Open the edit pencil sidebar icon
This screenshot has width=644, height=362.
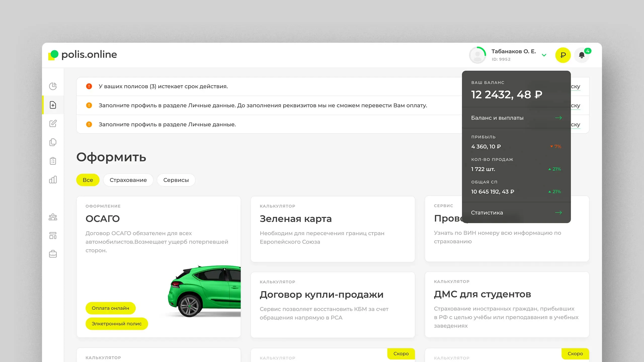(53, 123)
